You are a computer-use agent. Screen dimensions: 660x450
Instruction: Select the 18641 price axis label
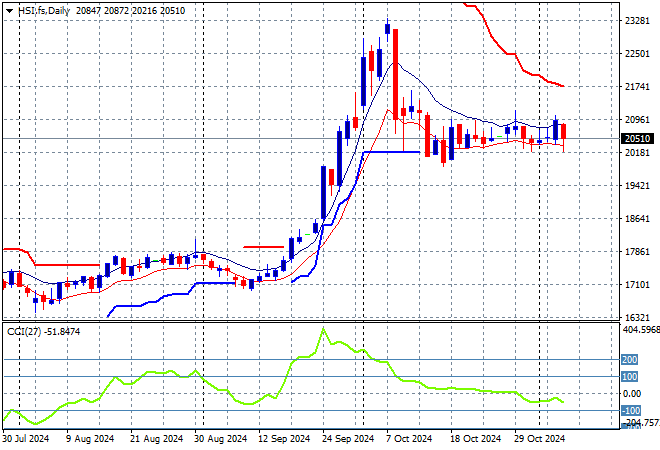point(635,218)
